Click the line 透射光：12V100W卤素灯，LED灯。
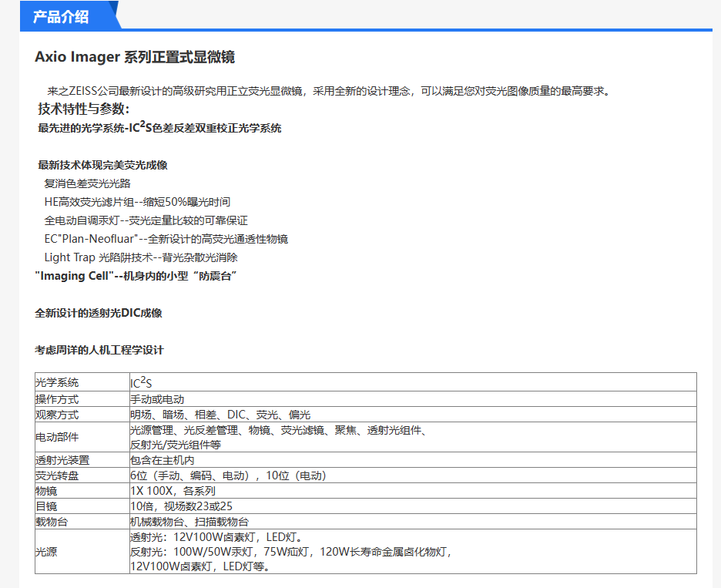The width and height of the screenshot is (721, 588). 216,537
